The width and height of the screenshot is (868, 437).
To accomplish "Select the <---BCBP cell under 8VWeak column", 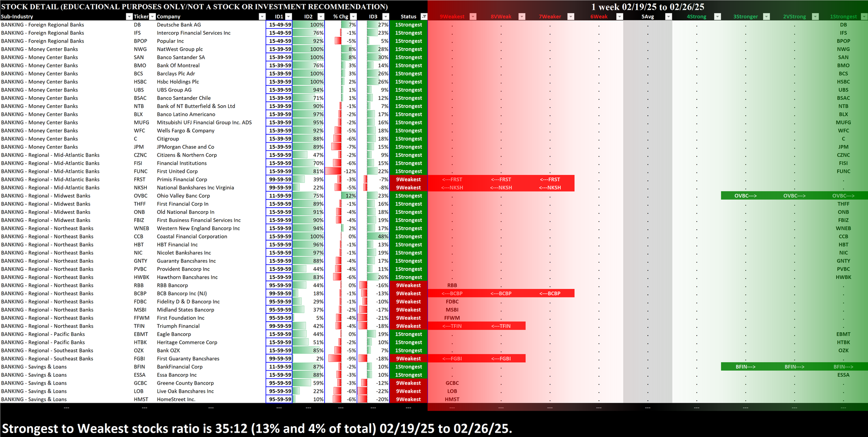I will [501, 294].
